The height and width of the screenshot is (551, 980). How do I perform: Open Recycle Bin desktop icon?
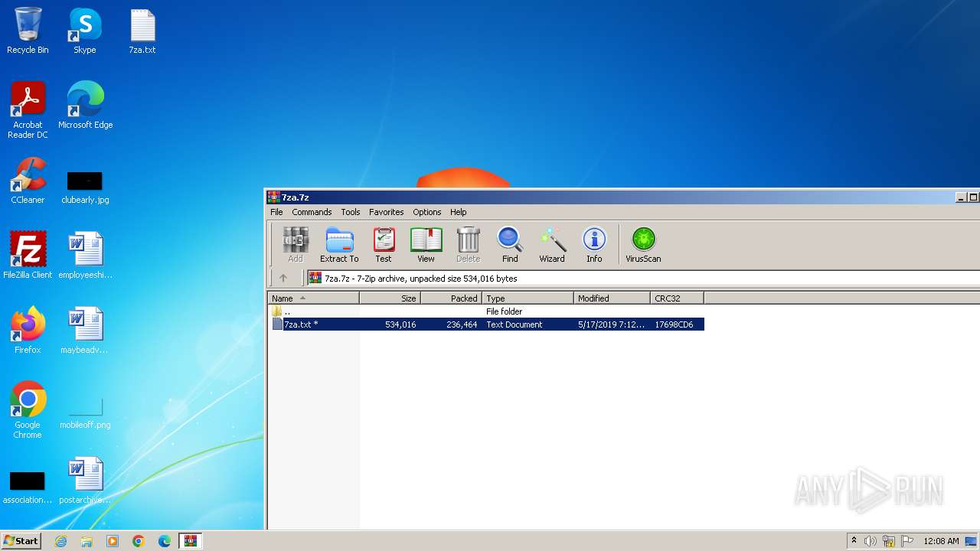coord(28,31)
